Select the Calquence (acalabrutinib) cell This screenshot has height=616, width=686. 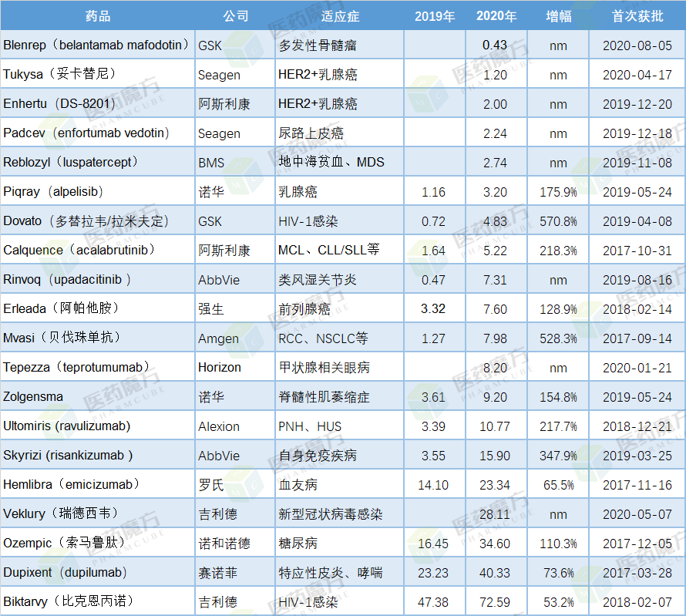coord(98,250)
